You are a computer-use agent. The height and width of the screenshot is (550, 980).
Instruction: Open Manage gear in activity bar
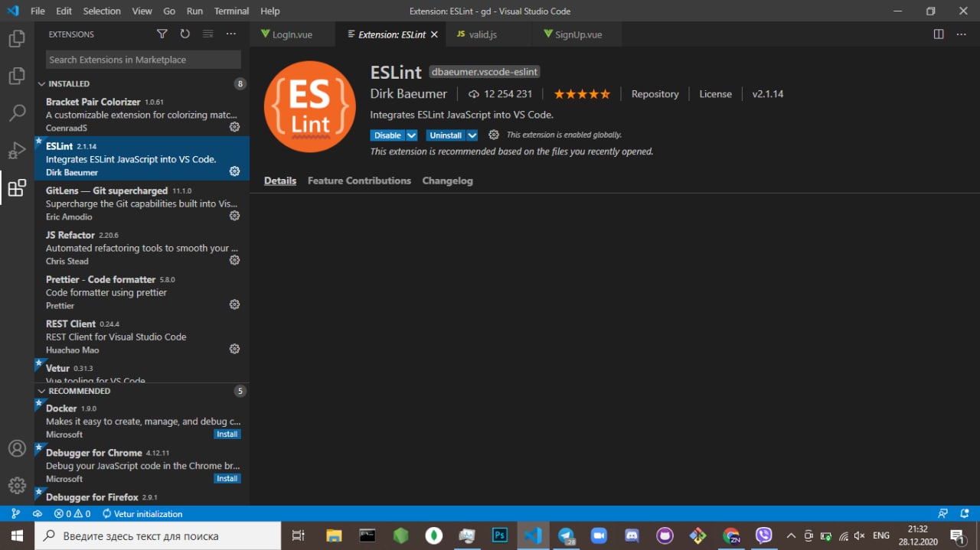click(x=17, y=486)
